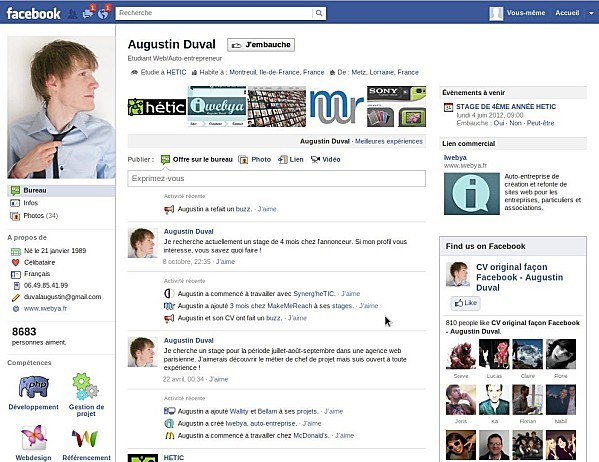Open the McDonald's link
Screen dimensions: 599x462
[311, 435]
